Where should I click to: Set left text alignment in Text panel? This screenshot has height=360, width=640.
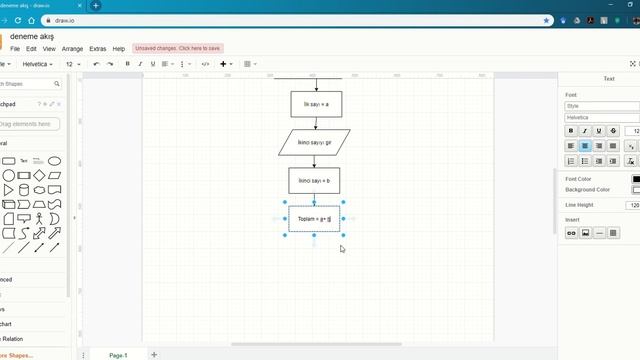571,146
